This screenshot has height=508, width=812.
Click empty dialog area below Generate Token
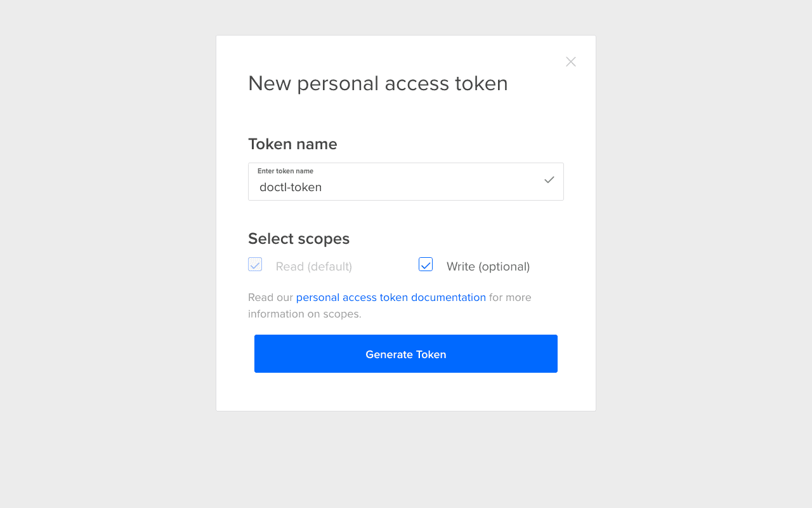click(x=406, y=392)
